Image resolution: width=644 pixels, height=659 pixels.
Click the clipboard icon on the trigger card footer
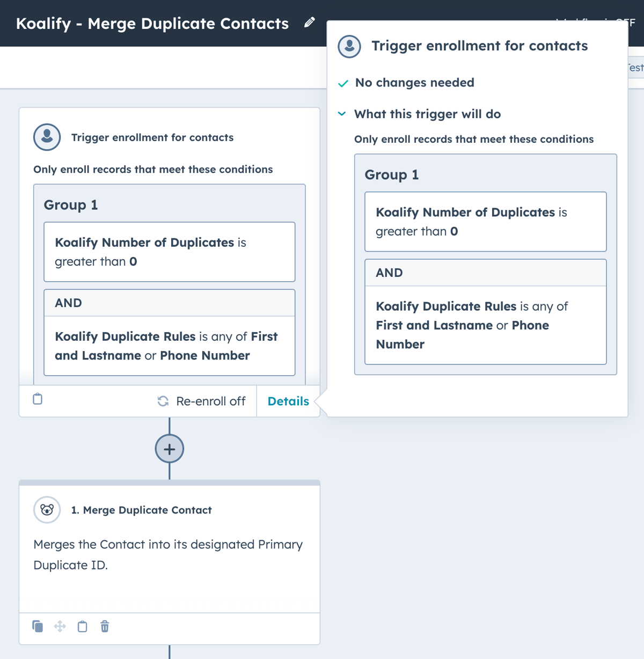tap(37, 400)
